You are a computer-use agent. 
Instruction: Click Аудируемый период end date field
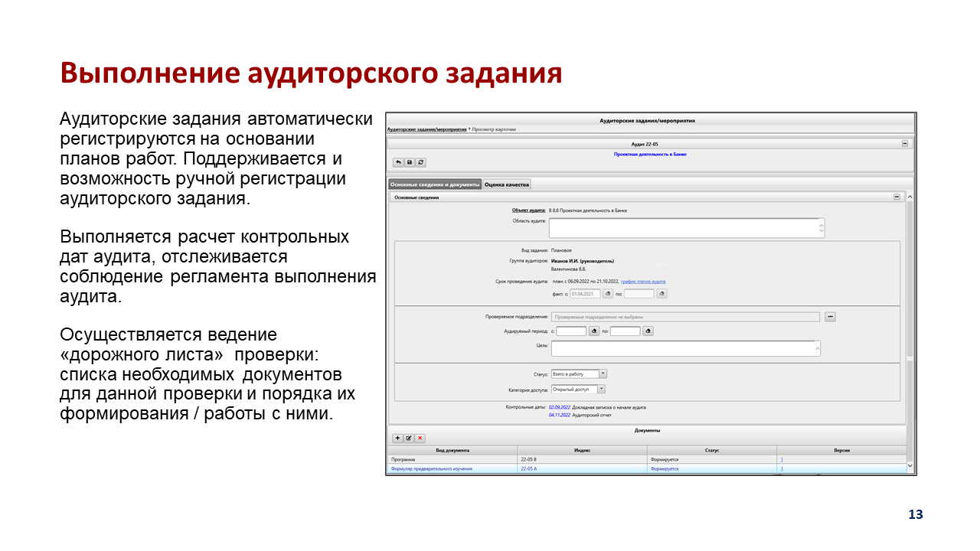pos(626,331)
